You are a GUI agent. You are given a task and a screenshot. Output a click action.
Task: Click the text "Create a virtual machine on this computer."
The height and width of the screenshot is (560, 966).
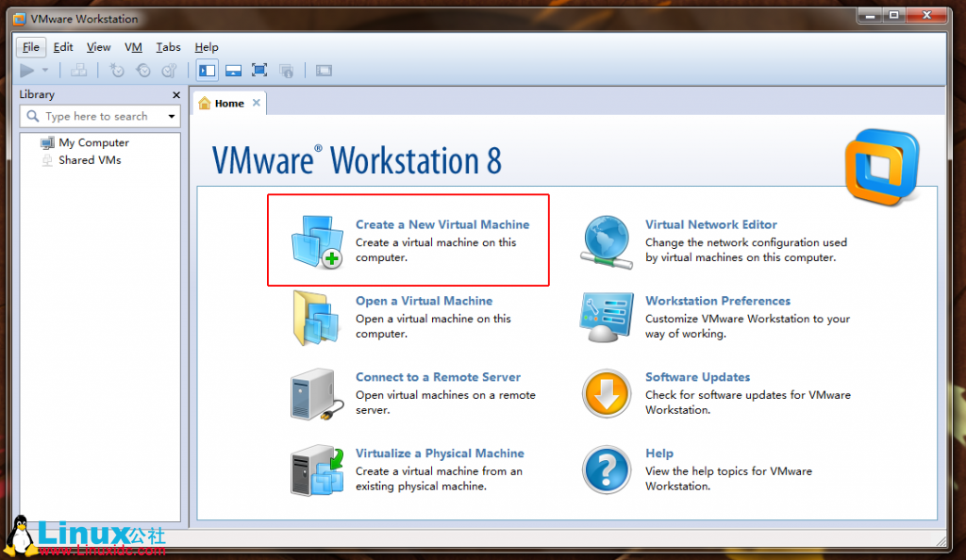tap(436, 250)
